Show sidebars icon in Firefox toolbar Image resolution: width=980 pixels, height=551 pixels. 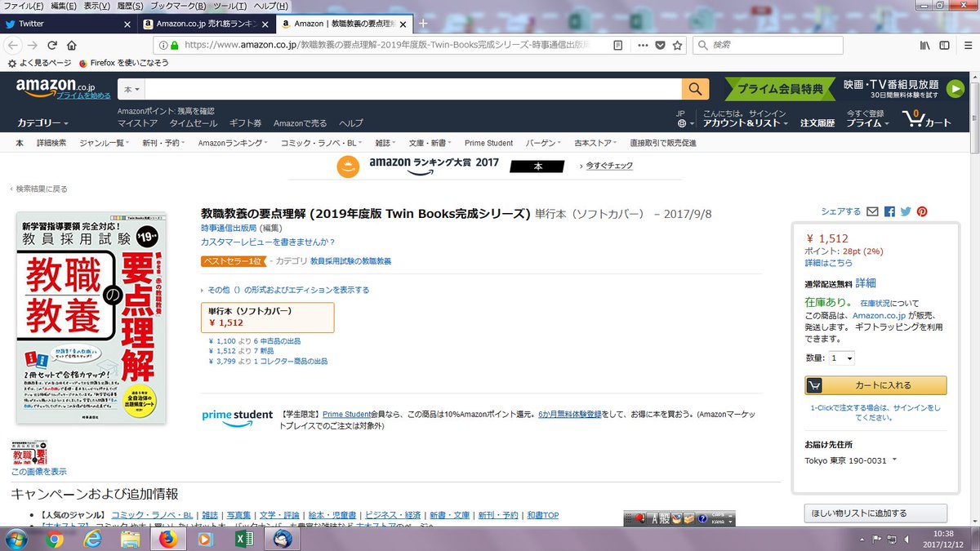(x=943, y=46)
